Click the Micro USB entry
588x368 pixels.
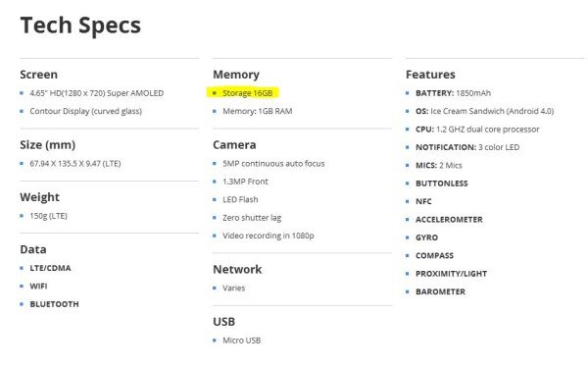click(241, 341)
